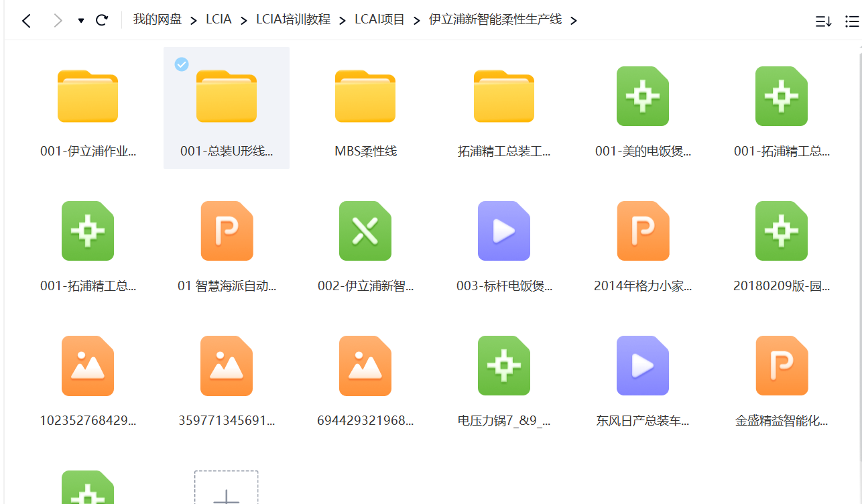Click the forward navigation arrow
862x504 pixels.
[x=58, y=20]
